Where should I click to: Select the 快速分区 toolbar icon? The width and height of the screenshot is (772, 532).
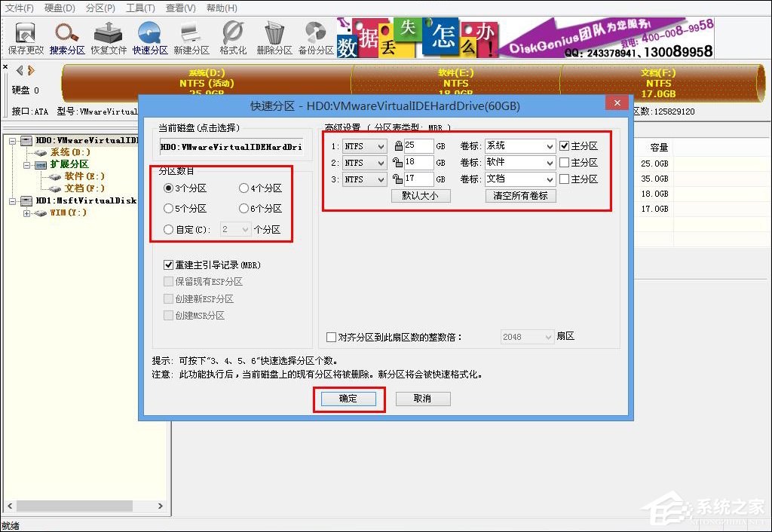click(x=149, y=34)
